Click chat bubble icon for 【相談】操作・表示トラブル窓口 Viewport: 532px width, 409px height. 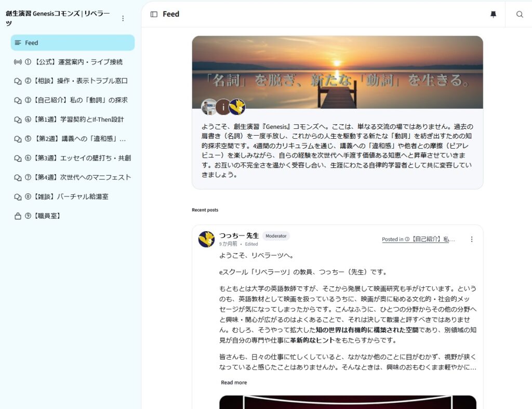18,81
